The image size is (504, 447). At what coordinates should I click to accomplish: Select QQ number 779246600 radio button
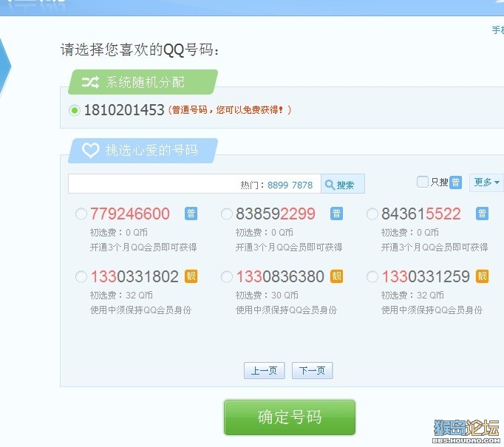[x=81, y=214]
